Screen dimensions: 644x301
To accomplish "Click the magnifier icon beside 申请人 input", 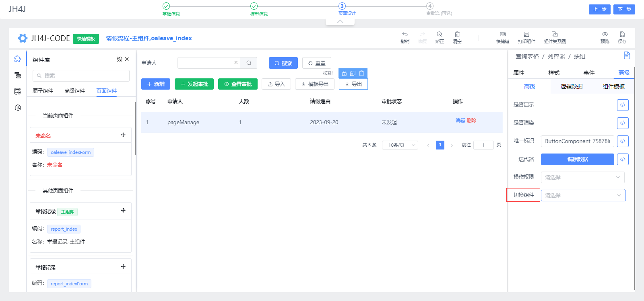I will pos(249,63).
